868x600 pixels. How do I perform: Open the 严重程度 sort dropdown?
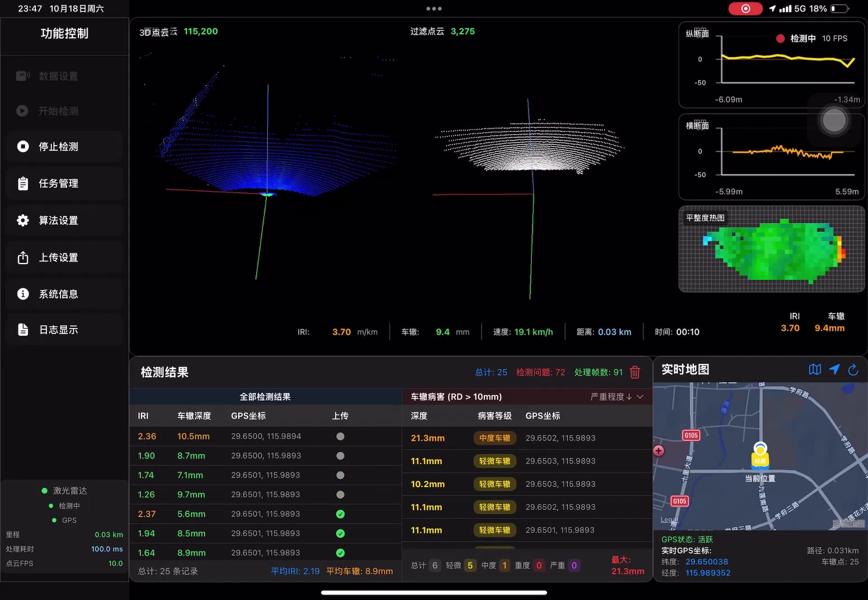[617, 397]
